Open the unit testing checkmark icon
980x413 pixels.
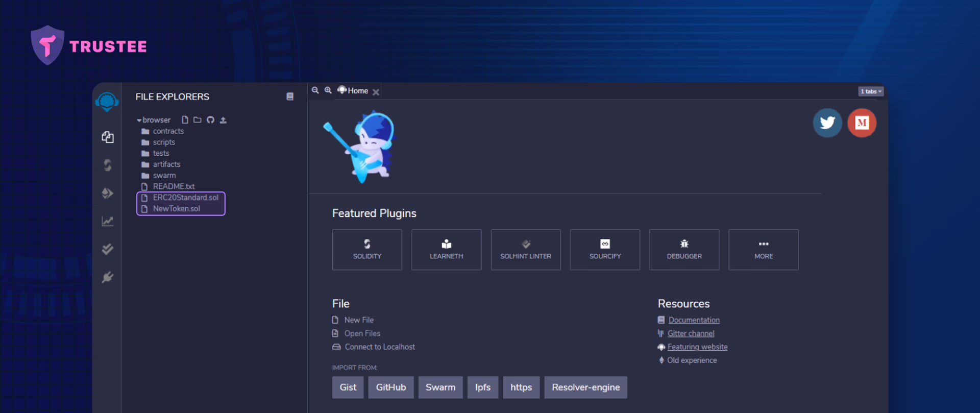(107, 249)
